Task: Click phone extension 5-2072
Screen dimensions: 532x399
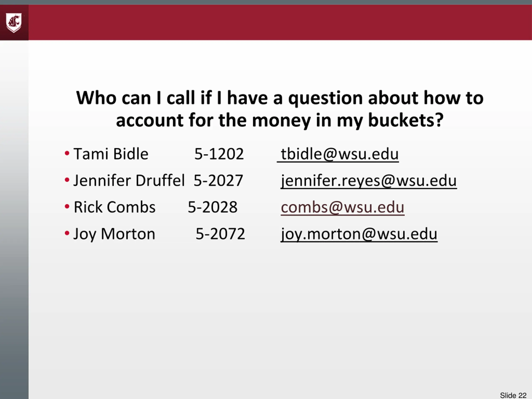Action: coord(220,234)
